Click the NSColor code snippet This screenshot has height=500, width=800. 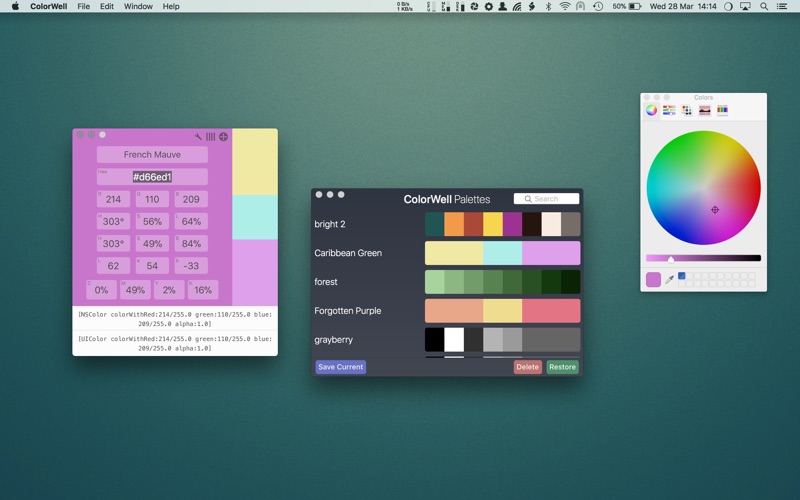[175, 319]
